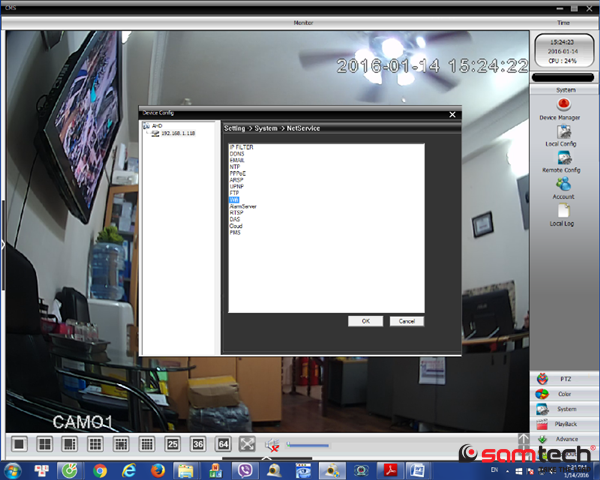Open the Playback tab
This screenshot has height=480, width=600.
pos(565,424)
